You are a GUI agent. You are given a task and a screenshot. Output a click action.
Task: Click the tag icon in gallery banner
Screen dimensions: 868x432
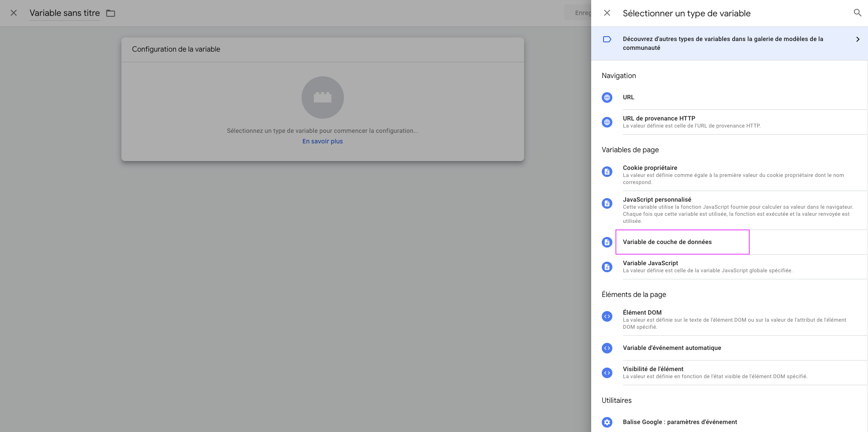(607, 39)
